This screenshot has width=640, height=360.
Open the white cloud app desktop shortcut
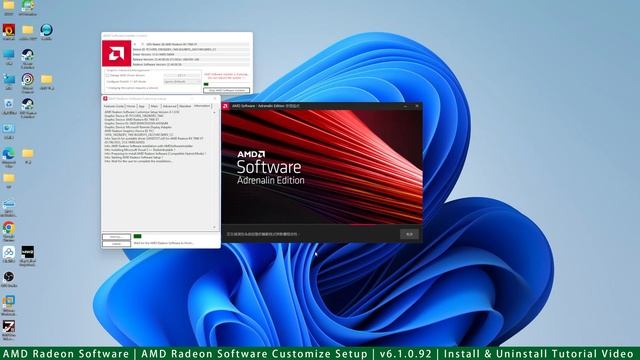point(9,252)
